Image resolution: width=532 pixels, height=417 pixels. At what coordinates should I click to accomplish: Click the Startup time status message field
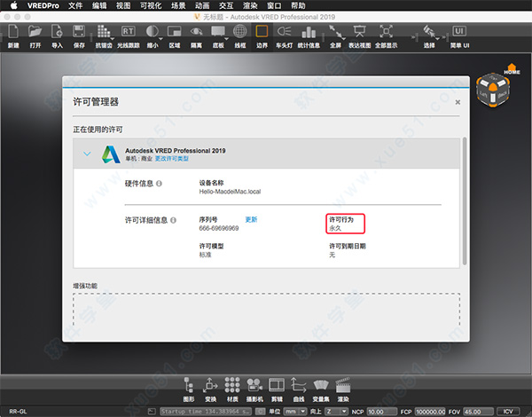coord(206,412)
